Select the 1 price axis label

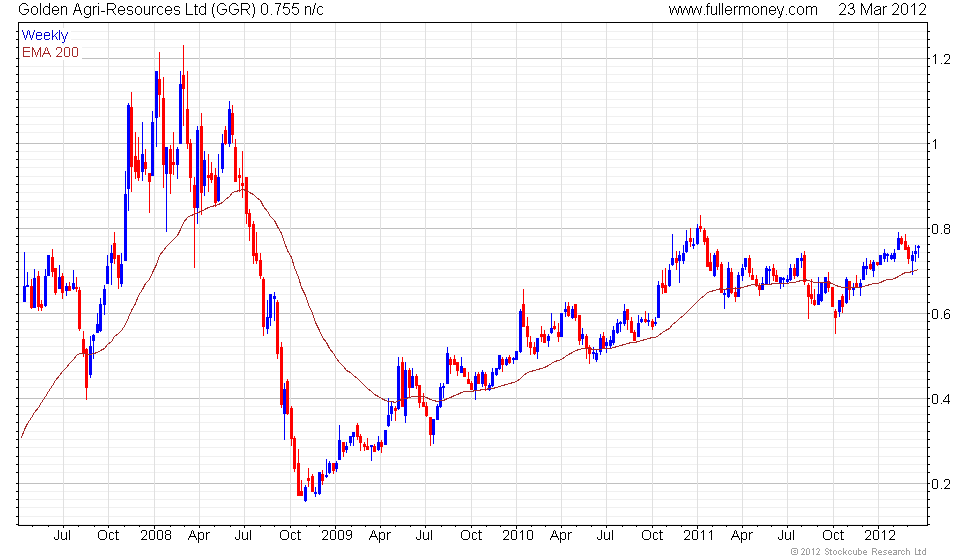[935, 144]
